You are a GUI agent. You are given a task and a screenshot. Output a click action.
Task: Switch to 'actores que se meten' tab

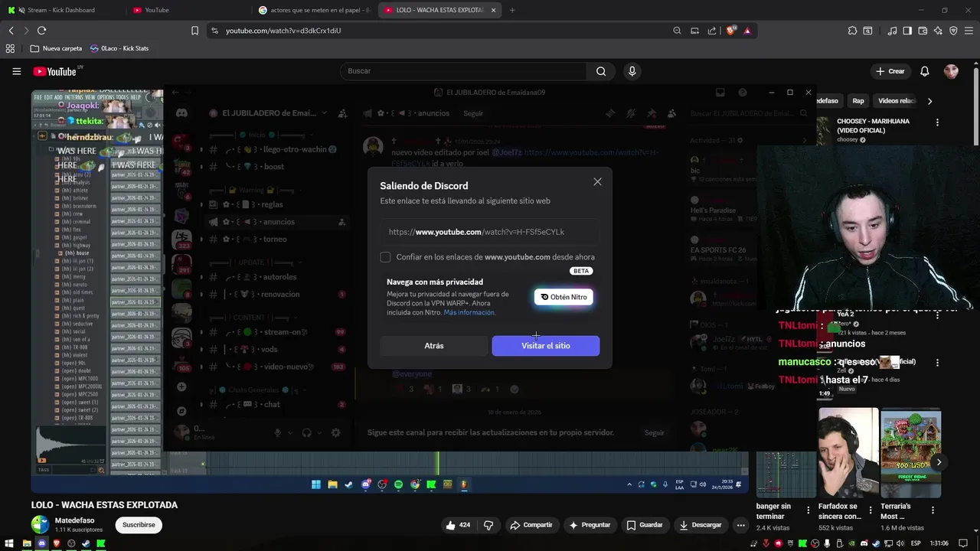314,10
